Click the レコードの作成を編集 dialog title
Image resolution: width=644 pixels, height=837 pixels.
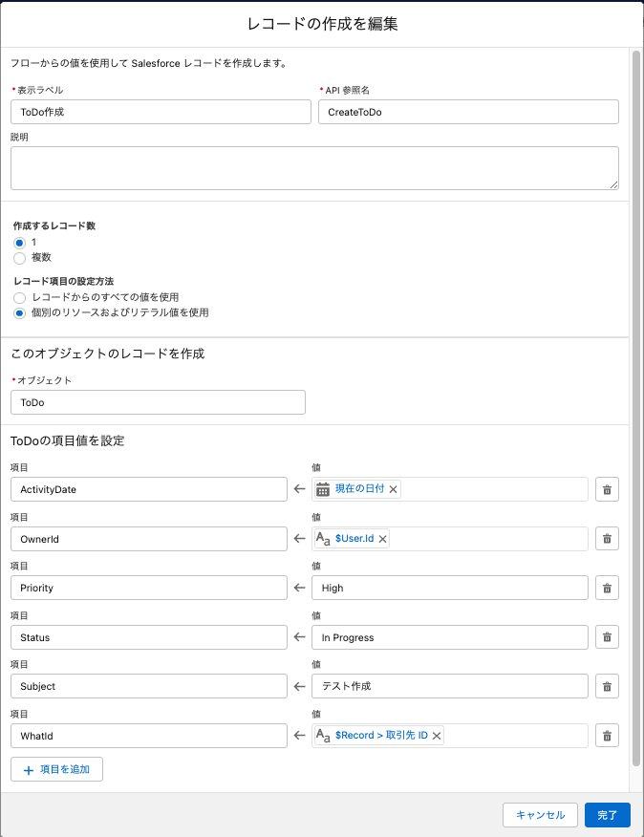[323, 24]
